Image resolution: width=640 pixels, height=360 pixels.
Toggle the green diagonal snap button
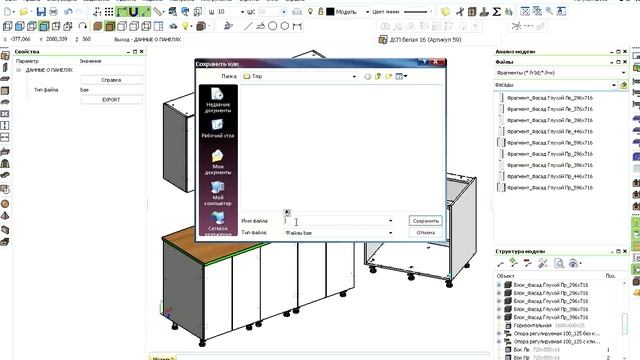pyautogui.click(x=145, y=12)
